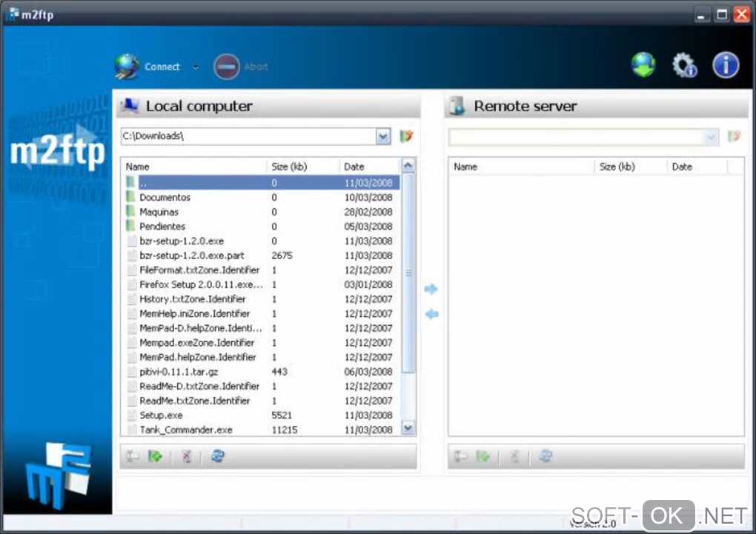Sort local list by Name column

(x=194, y=167)
